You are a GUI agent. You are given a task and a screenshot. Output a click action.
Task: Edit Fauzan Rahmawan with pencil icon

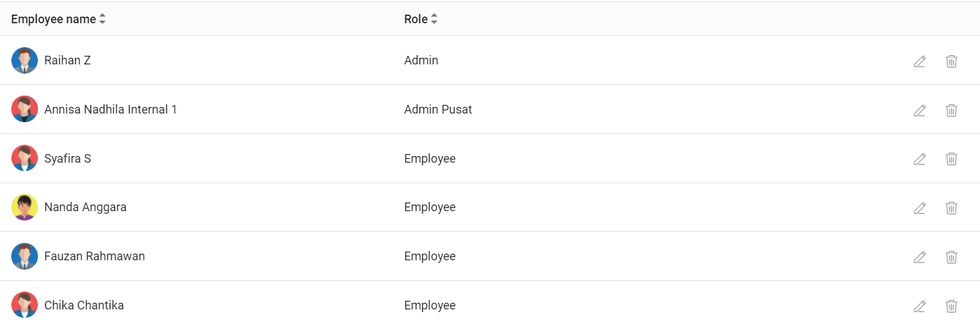coord(919,257)
